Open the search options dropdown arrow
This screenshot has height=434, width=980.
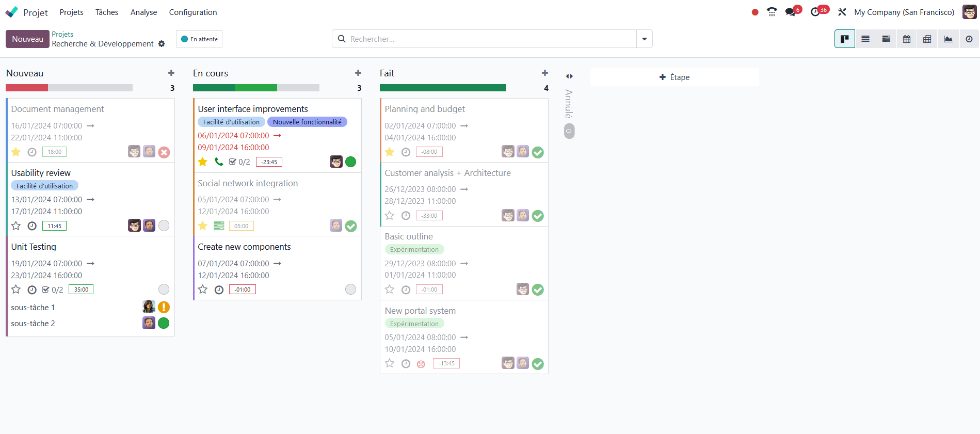[x=645, y=39]
